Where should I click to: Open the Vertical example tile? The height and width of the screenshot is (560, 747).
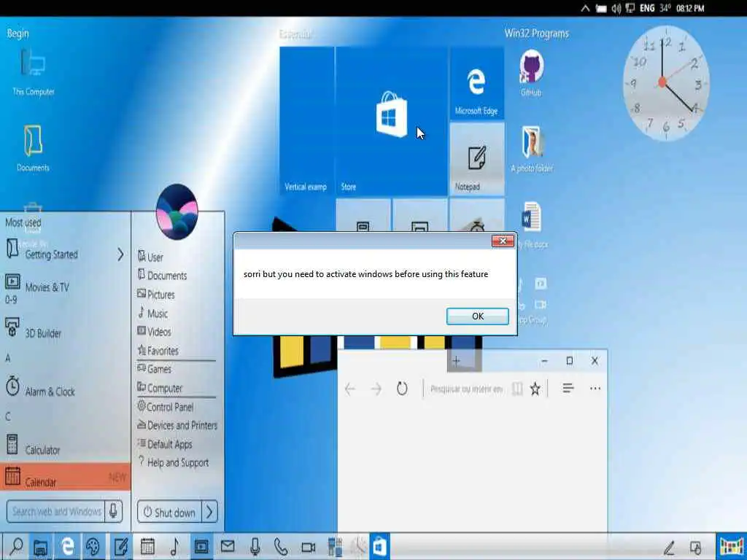307,121
